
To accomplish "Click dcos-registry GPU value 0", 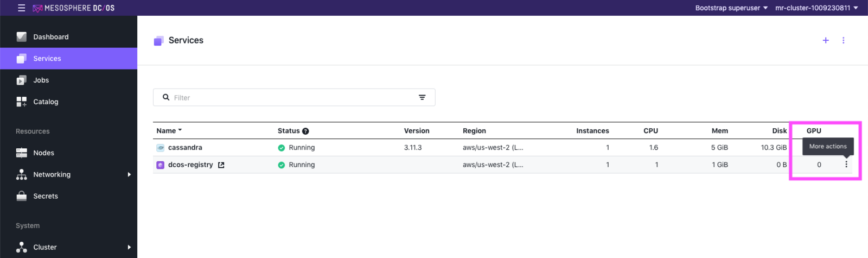I will tap(819, 165).
